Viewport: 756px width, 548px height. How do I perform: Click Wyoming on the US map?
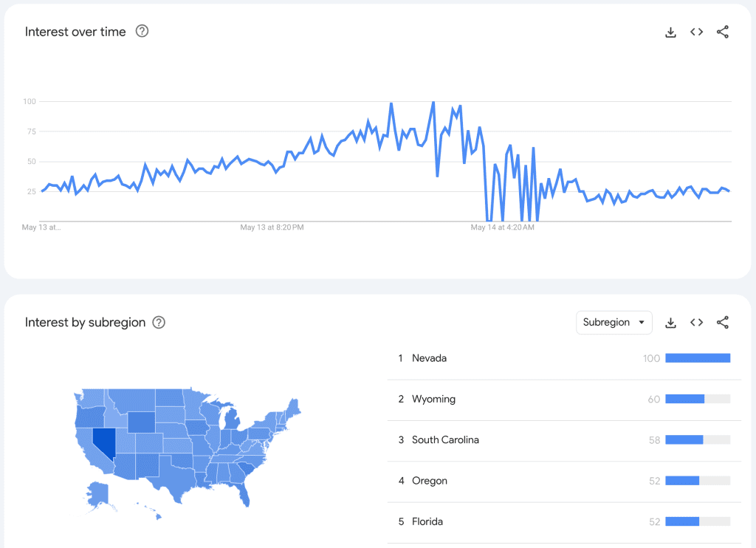click(142, 421)
